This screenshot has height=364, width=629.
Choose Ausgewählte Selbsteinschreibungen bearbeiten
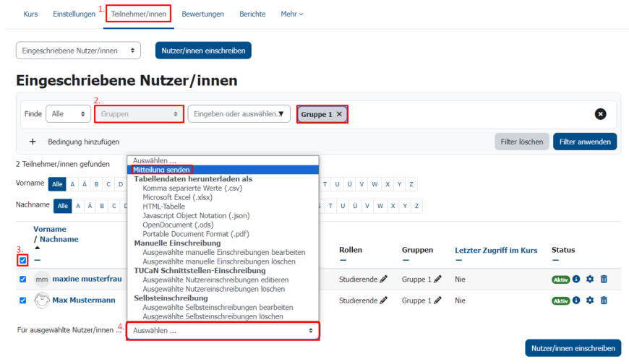tap(218, 308)
